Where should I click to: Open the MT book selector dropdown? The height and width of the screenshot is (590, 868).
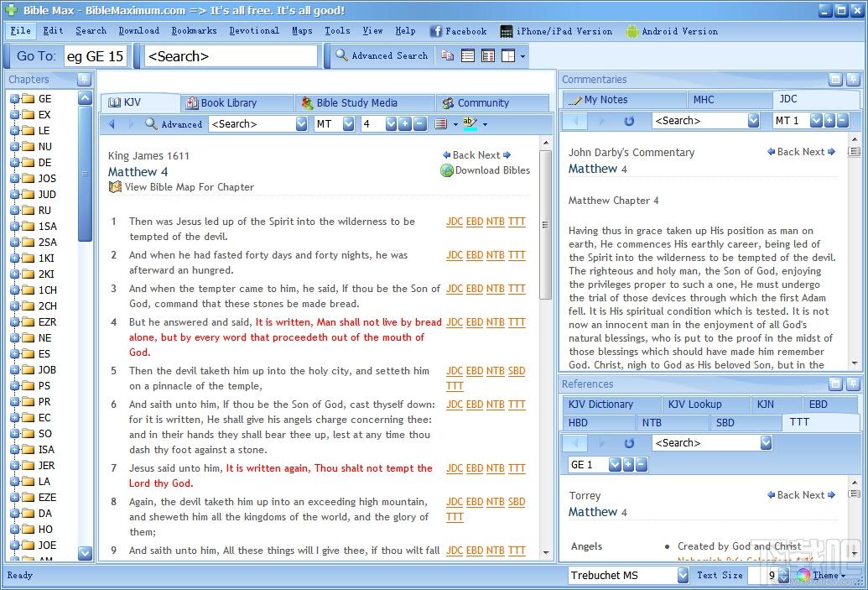[x=348, y=124]
